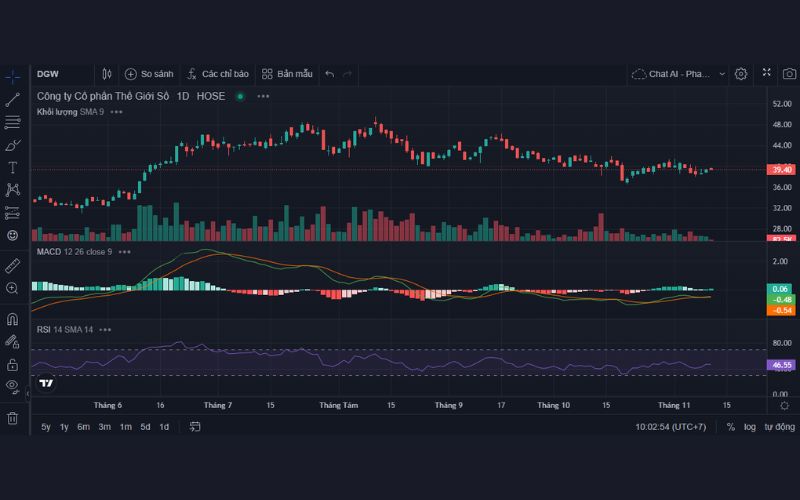This screenshot has height=500, width=800.
Task: Toggle lock all drawing tools
Action: coord(13,364)
